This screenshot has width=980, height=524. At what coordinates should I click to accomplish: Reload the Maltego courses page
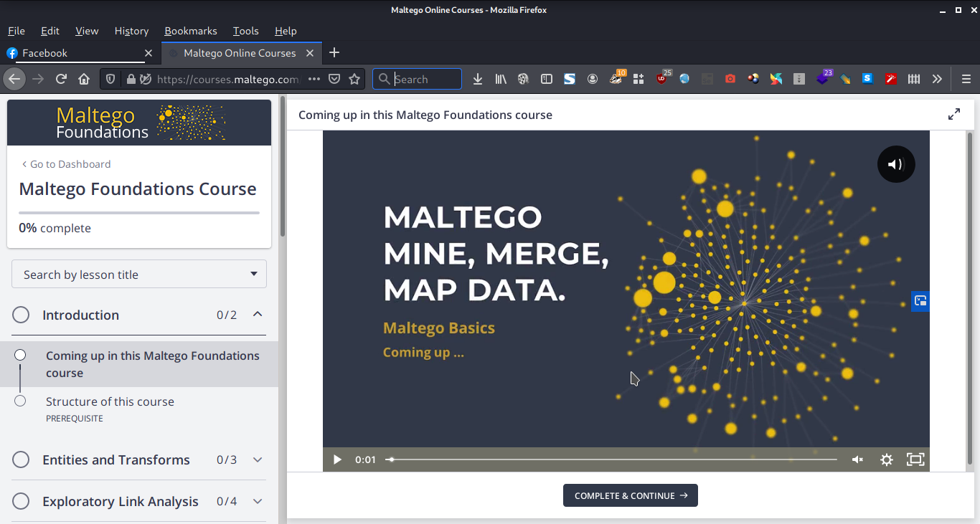pyautogui.click(x=61, y=79)
